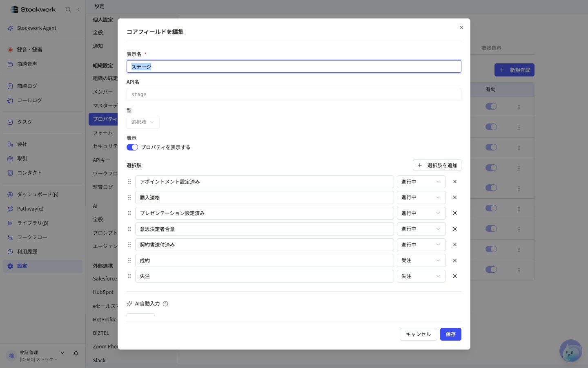Remove the 購入適格 option
Image resolution: width=588 pixels, height=368 pixels.
tap(455, 197)
